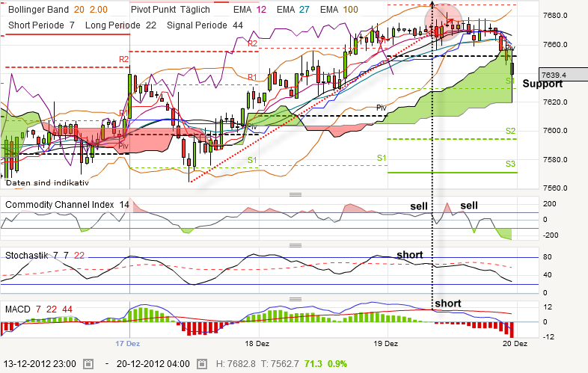
Task: Click the 40 label on Stochastik axis
Action: click(547, 275)
